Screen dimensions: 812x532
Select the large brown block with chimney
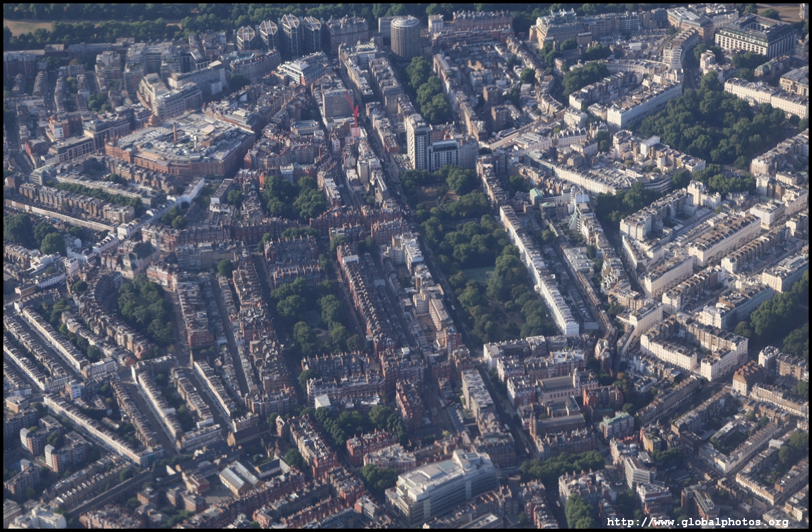(180, 146)
